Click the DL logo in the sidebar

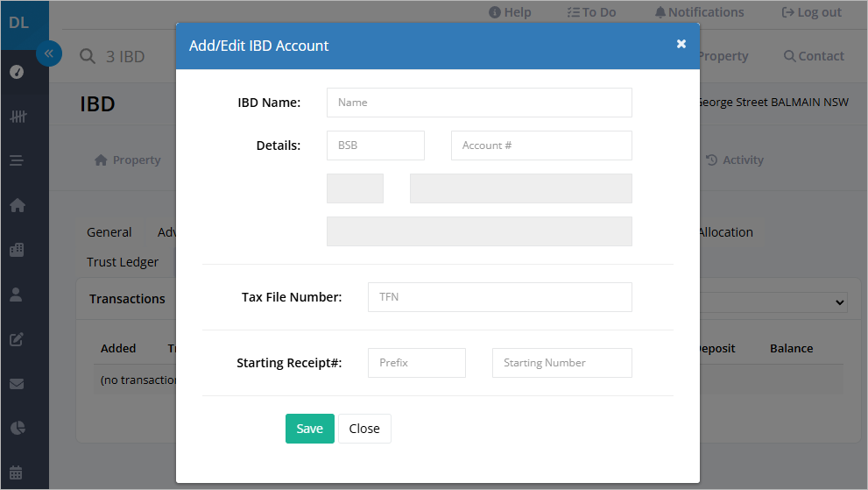pyautogui.click(x=18, y=23)
